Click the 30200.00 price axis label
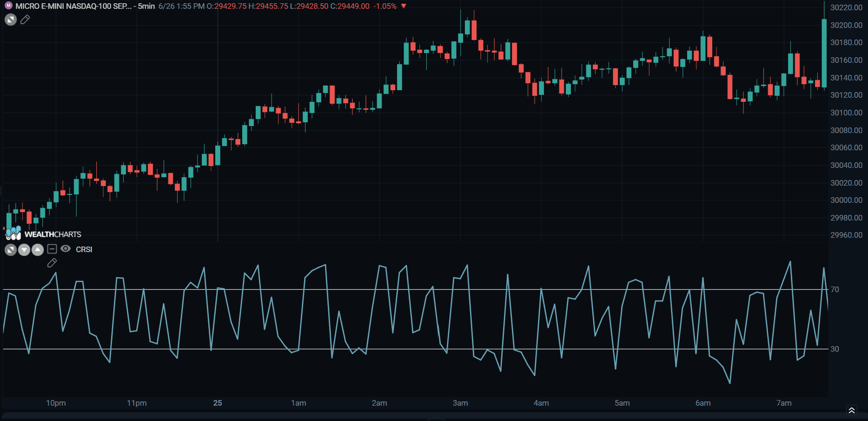 point(846,25)
